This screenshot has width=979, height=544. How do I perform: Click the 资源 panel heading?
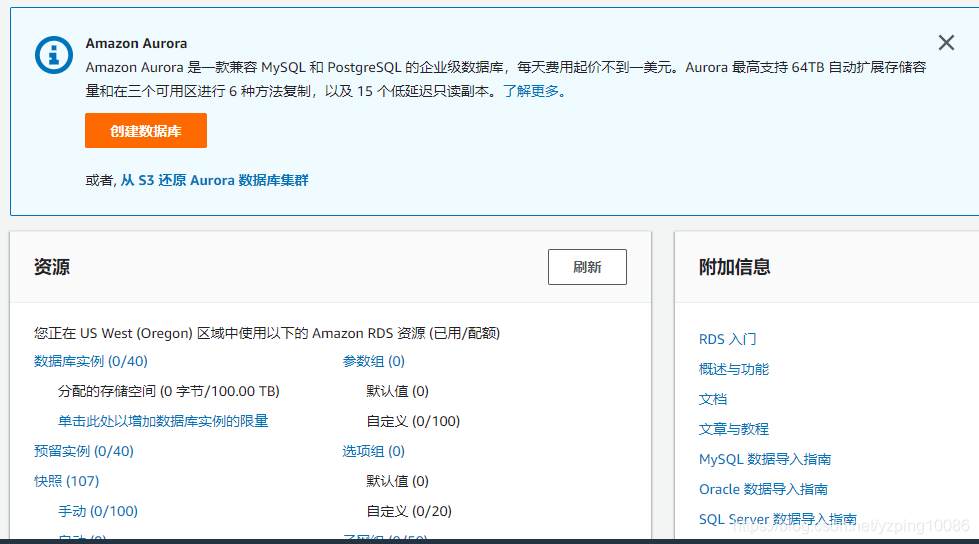52,267
